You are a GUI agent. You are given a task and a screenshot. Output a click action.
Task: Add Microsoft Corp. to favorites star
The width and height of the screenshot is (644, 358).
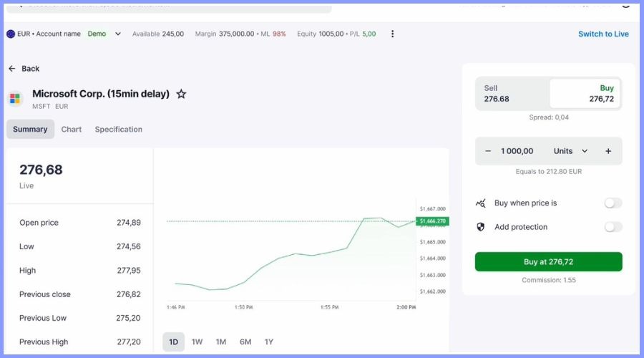pos(181,94)
